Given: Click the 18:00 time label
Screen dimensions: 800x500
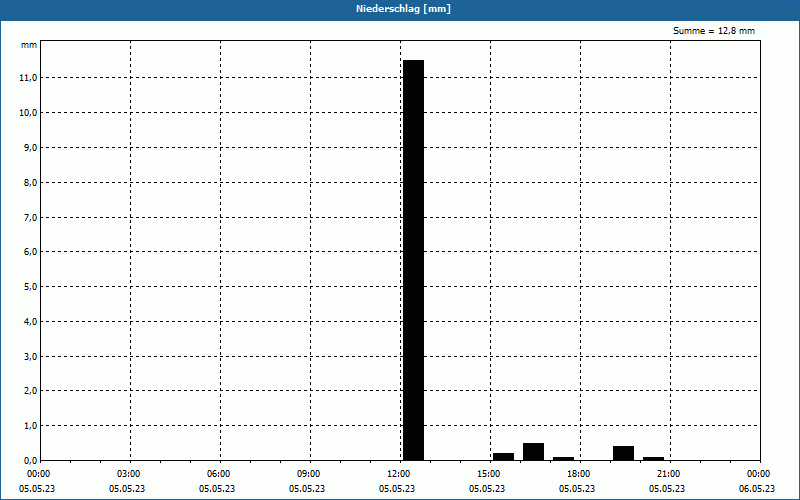Looking at the screenshot, I should [581, 474].
